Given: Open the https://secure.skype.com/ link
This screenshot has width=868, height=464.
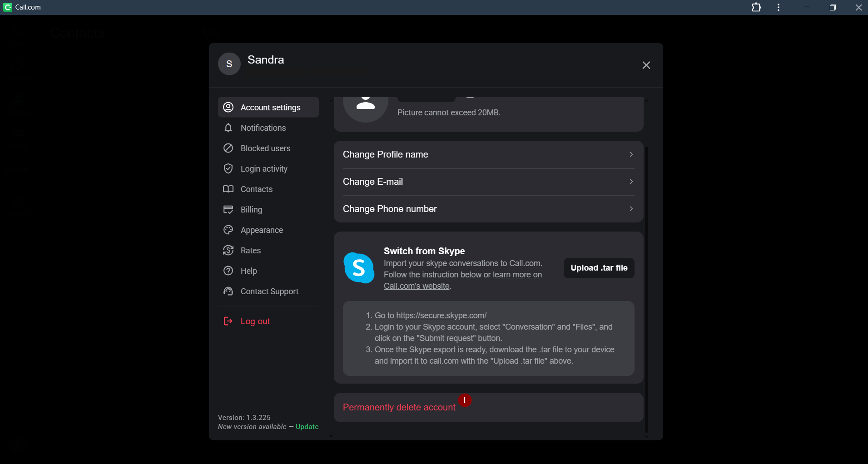Looking at the screenshot, I should pyautogui.click(x=441, y=315).
